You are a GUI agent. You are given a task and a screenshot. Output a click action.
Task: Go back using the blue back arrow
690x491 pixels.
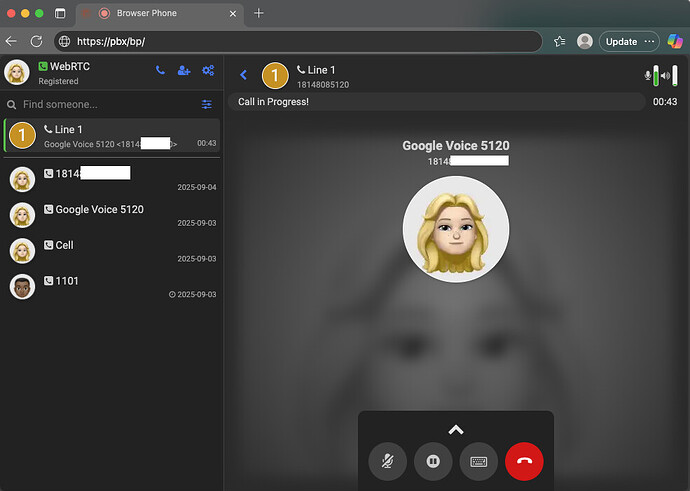(243, 75)
